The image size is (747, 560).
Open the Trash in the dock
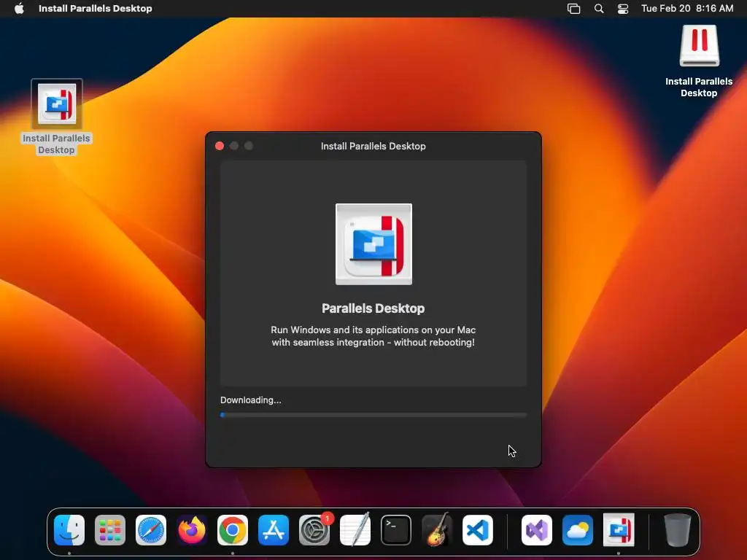click(678, 530)
